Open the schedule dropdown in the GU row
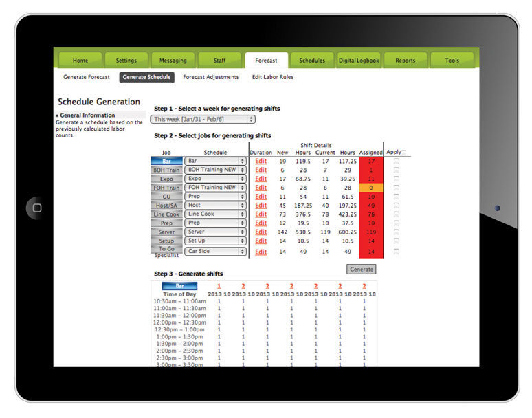Viewport: 532px width, 418px height. 215,196
